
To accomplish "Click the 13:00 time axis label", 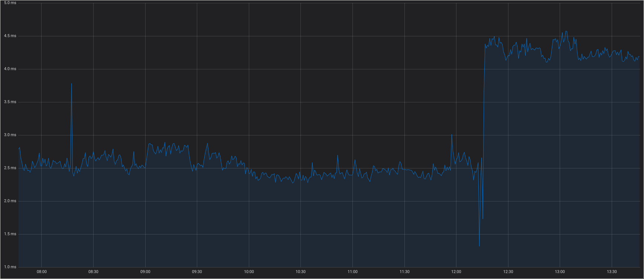I will [560, 272].
